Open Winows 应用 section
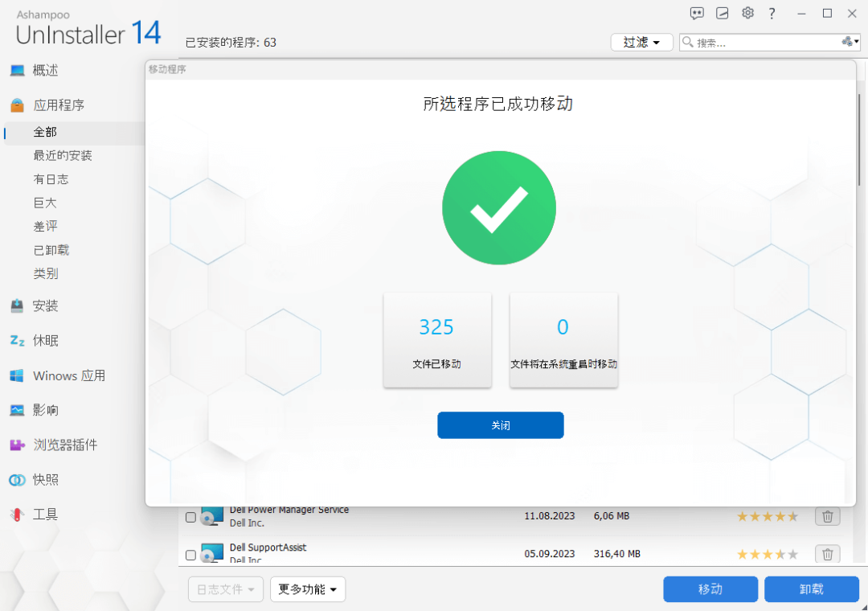The image size is (868, 611). click(69, 375)
